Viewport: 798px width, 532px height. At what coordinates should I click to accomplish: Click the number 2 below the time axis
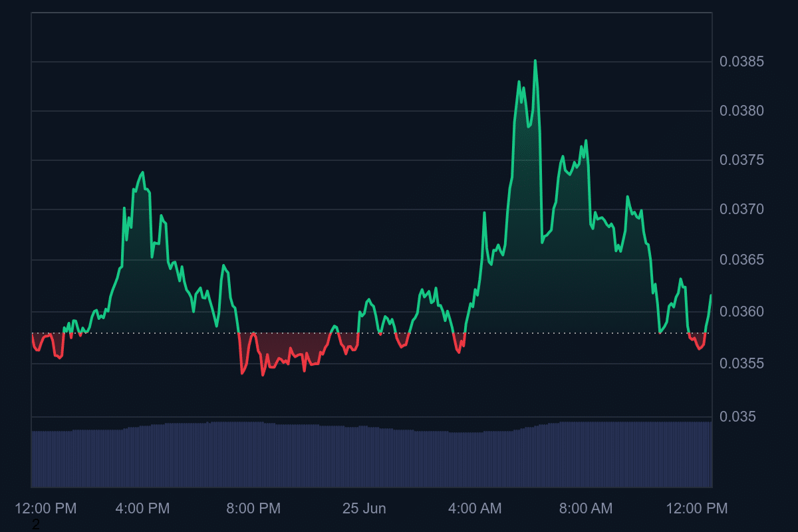36,525
